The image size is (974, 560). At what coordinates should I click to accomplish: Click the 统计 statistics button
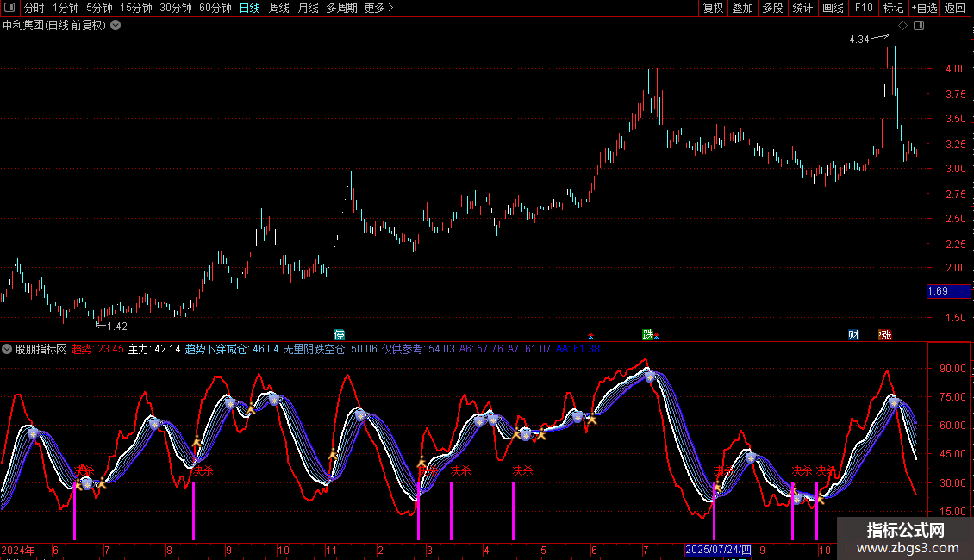[x=802, y=8]
